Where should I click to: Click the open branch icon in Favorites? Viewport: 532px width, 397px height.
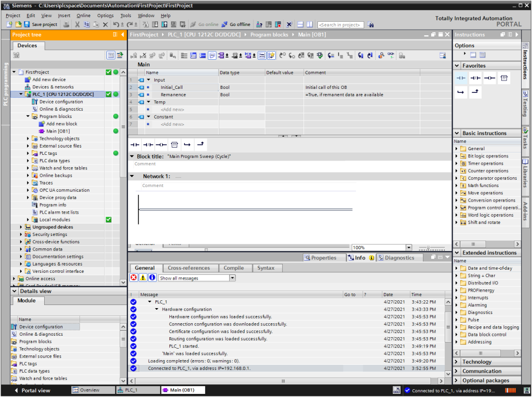click(x=461, y=92)
